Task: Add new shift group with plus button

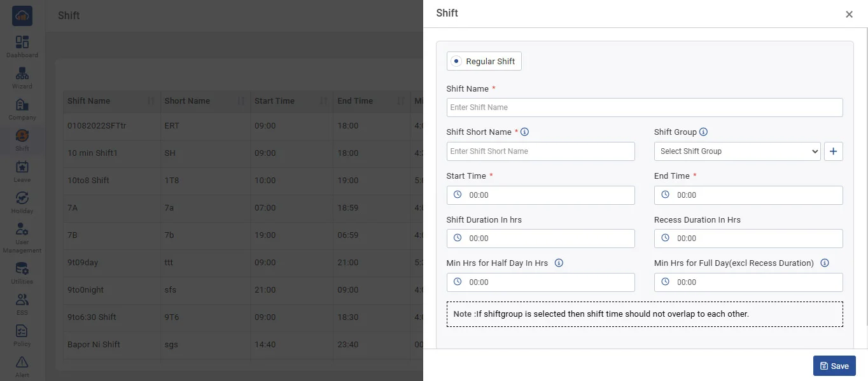Action: tap(833, 151)
